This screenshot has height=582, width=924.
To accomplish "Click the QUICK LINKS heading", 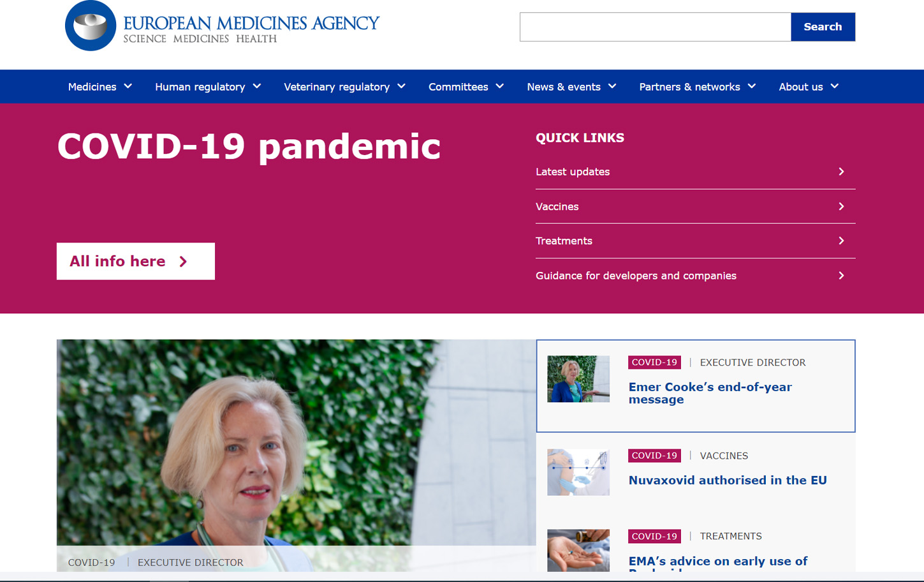I will pyautogui.click(x=580, y=138).
